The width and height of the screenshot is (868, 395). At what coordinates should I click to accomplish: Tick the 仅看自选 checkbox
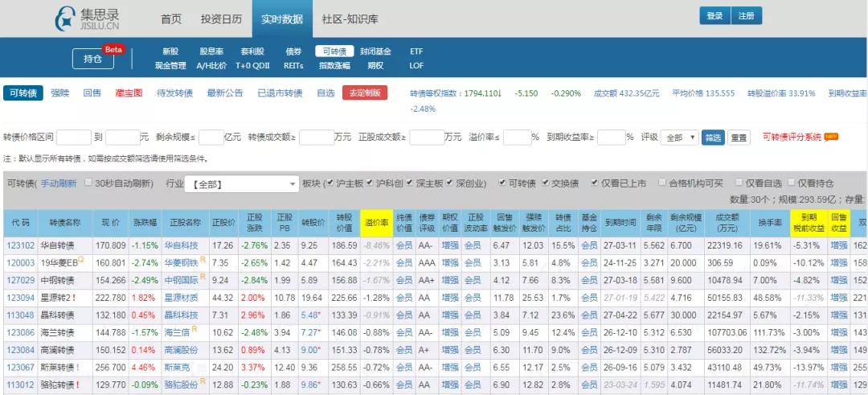click(x=739, y=183)
